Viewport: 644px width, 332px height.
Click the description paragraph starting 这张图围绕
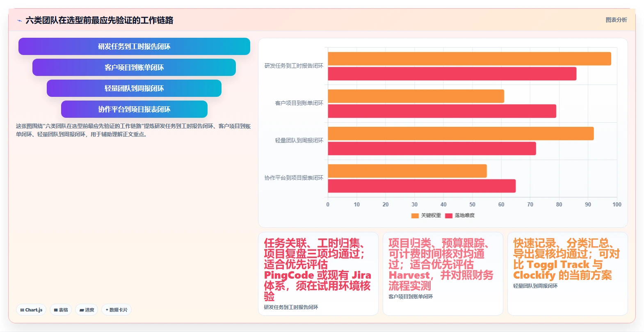(x=133, y=130)
